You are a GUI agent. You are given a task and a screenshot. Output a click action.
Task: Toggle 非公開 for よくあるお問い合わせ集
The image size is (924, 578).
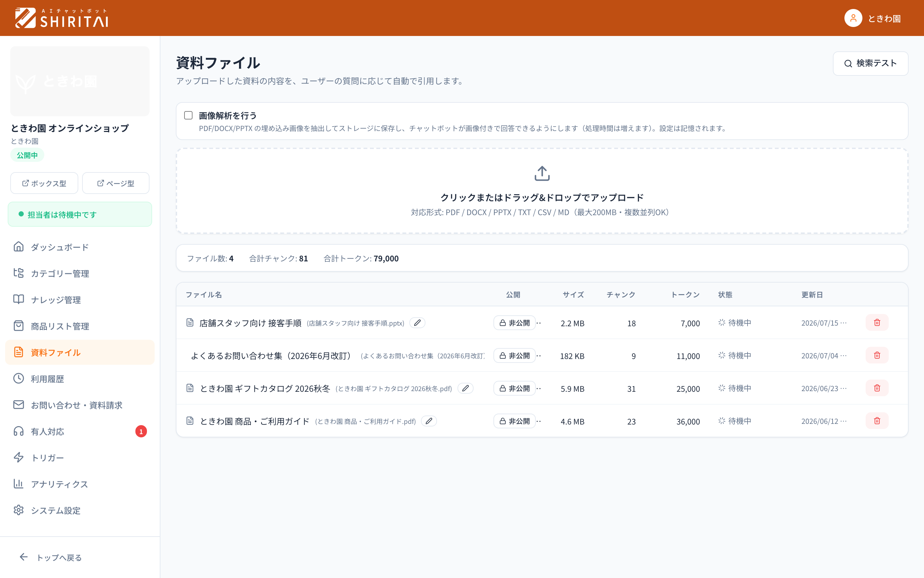click(514, 356)
